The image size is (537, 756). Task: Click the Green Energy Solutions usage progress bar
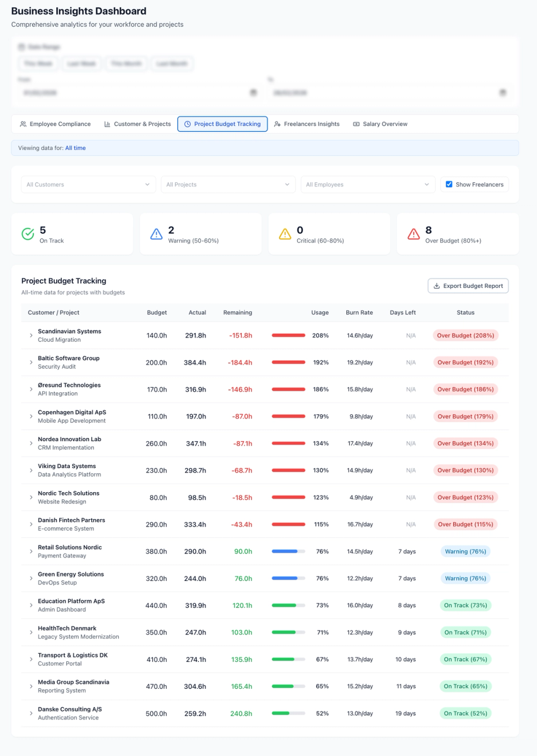(x=288, y=578)
